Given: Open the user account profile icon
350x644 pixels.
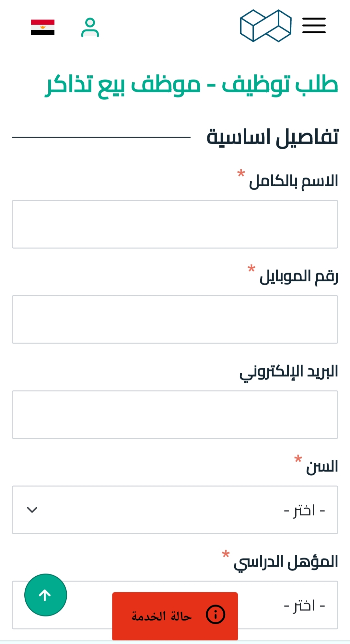Looking at the screenshot, I should click(90, 28).
